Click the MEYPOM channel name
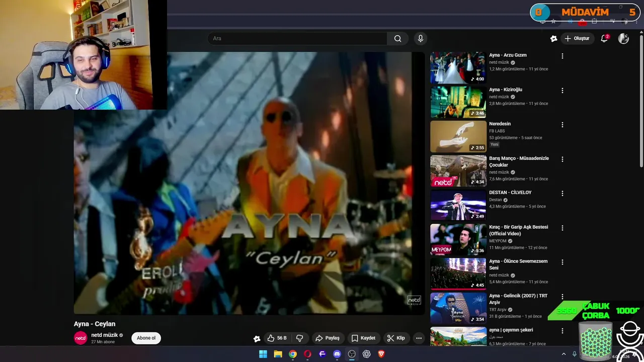Screen dimensions: 644x362 (x=498, y=241)
